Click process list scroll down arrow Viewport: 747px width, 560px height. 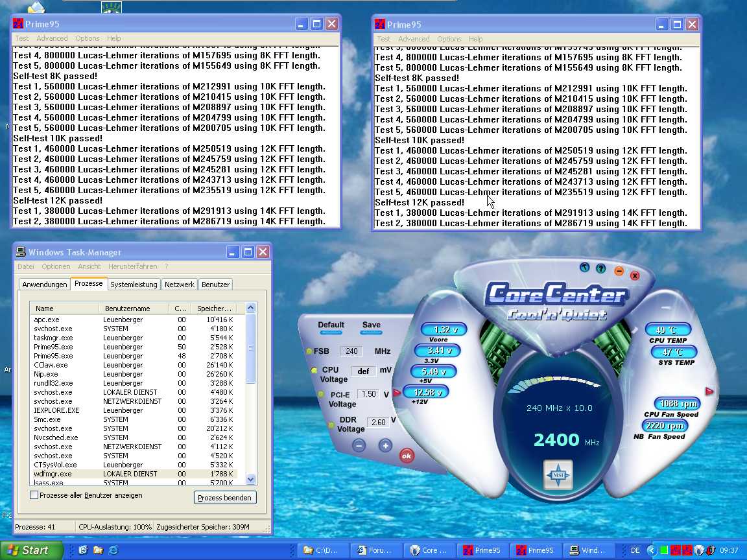point(250,480)
